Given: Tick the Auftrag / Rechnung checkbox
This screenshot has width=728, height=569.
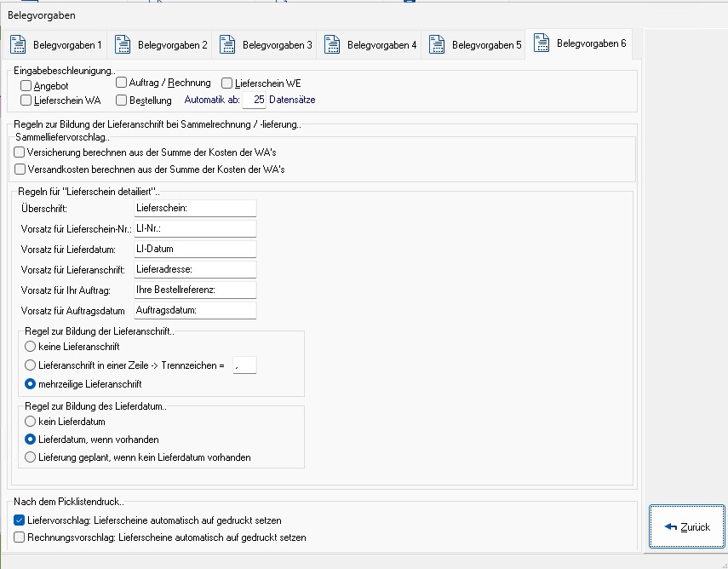Looking at the screenshot, I should 121,83.
